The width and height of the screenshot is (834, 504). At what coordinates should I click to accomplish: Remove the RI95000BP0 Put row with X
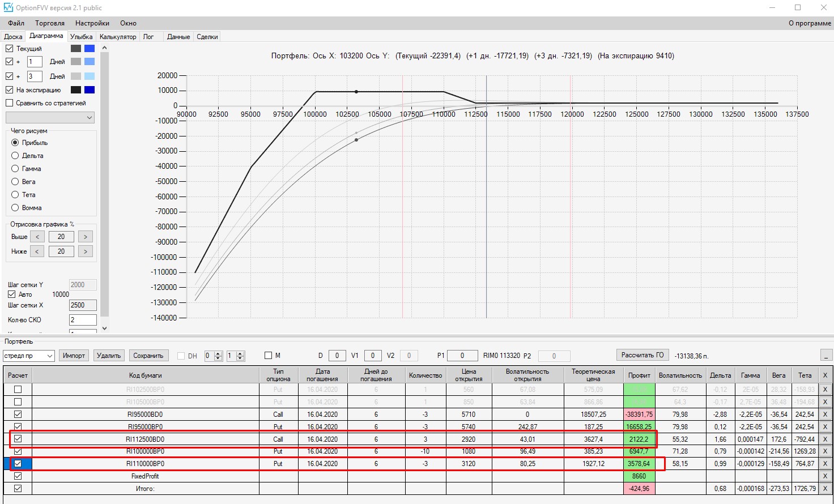click(825, 427)
